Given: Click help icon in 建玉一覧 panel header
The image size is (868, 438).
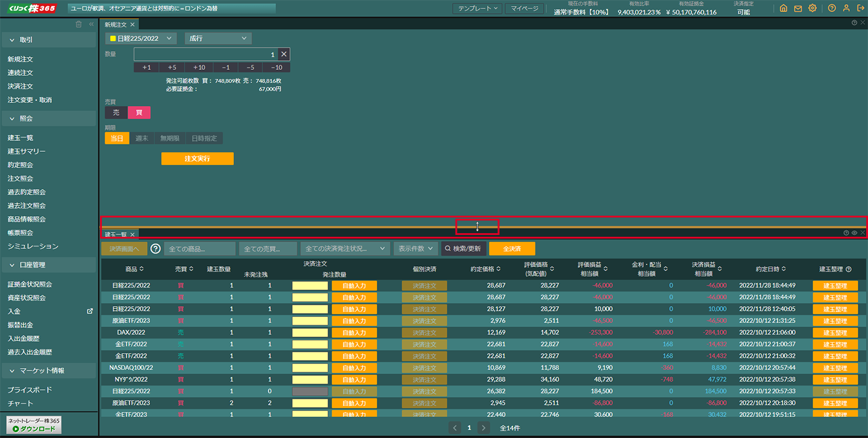Looking at the screenshot, I should [846, 233].
